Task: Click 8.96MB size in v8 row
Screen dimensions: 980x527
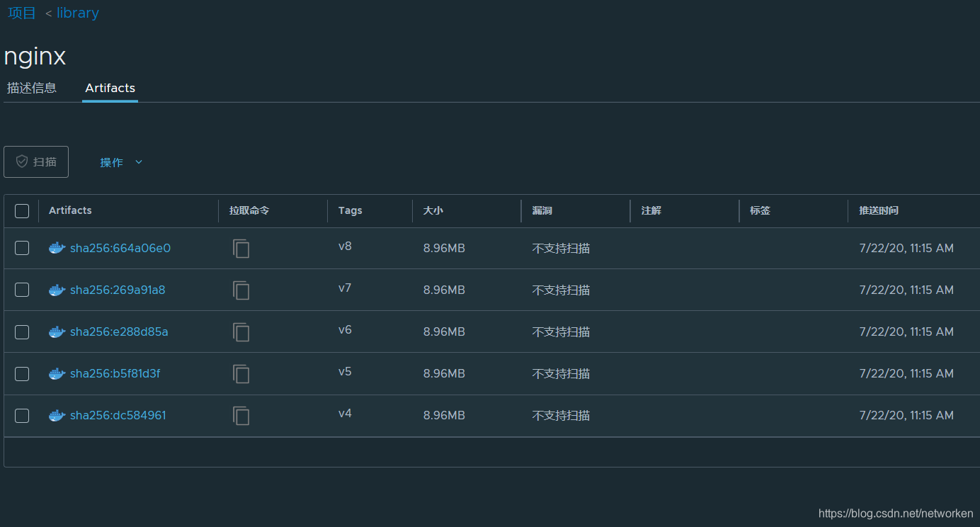Action: [444, 248]
